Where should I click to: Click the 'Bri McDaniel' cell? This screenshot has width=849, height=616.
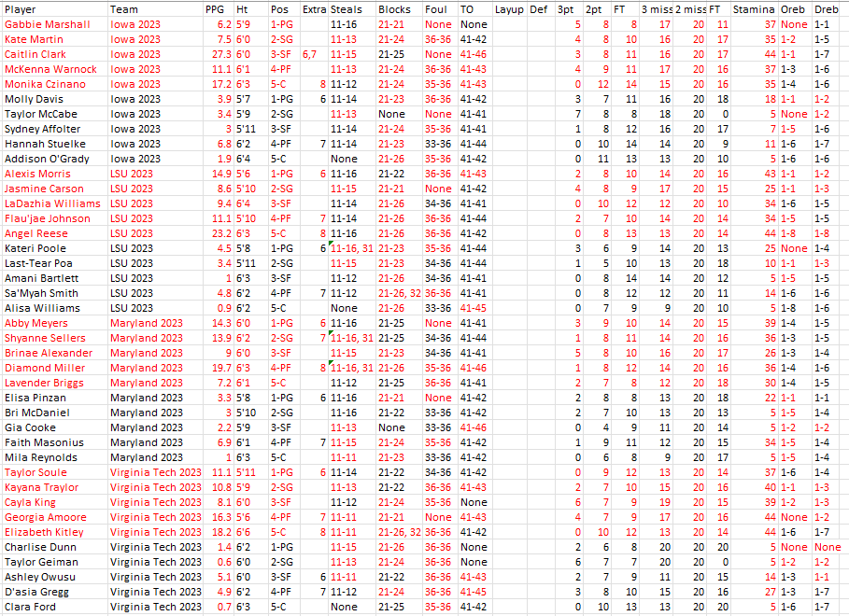click(54, 413)
